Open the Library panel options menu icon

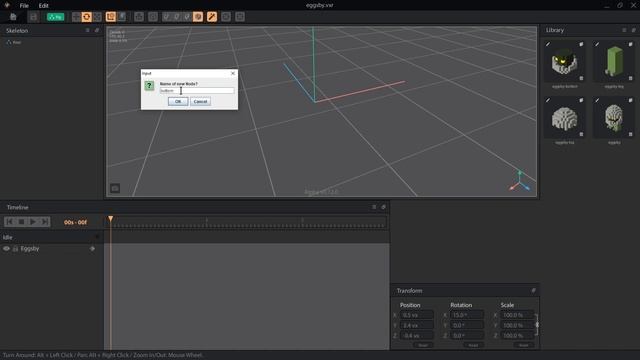tap(624, 30)
